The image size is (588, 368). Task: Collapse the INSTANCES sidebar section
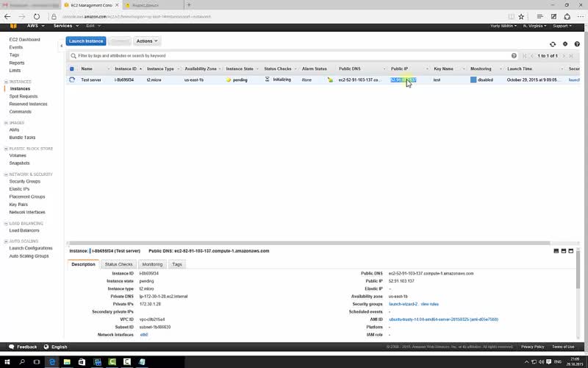[6, 82]
